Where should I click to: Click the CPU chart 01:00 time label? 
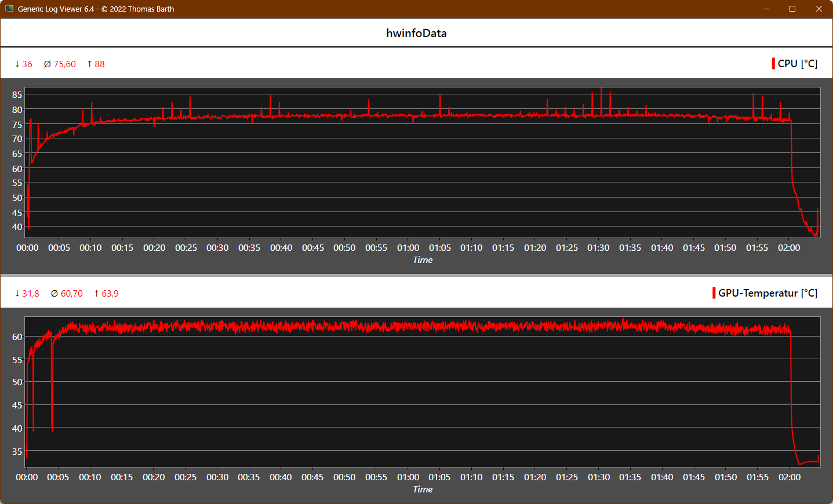tap(408, 248)
